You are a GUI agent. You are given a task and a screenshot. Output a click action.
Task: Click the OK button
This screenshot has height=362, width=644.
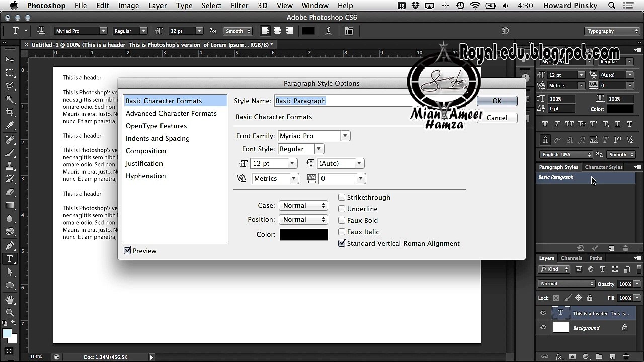coord(497,101)
